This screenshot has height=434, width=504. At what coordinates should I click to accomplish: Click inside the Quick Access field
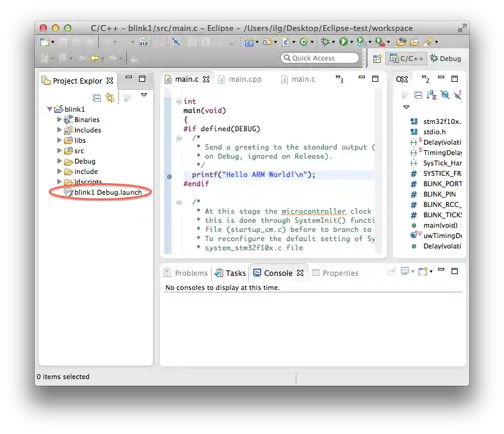[319, 57]
